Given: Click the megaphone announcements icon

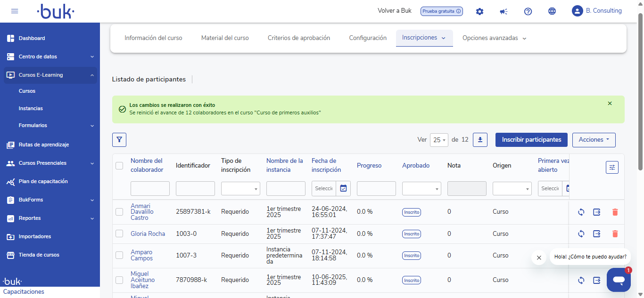Looking at the screenshot, I should pos(504,11).
